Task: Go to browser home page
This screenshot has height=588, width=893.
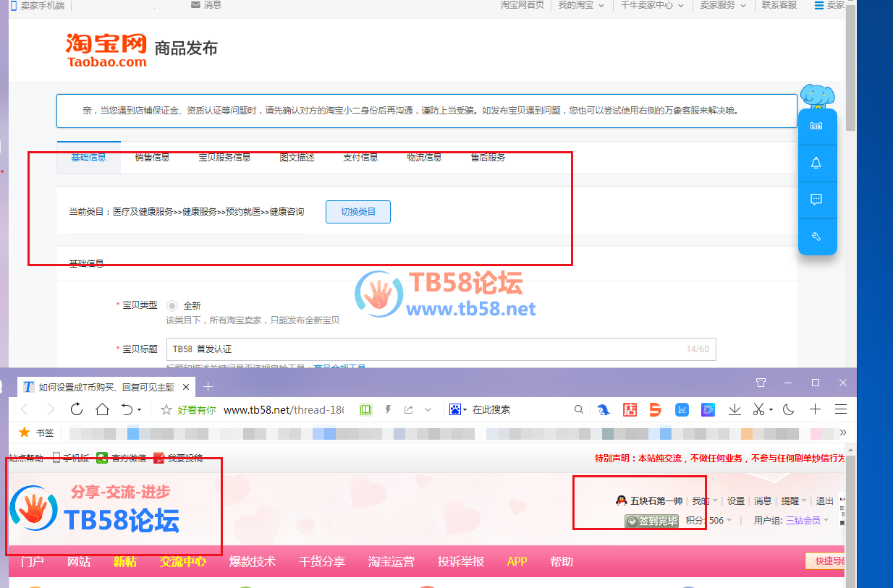Action: tap(102, 409)
